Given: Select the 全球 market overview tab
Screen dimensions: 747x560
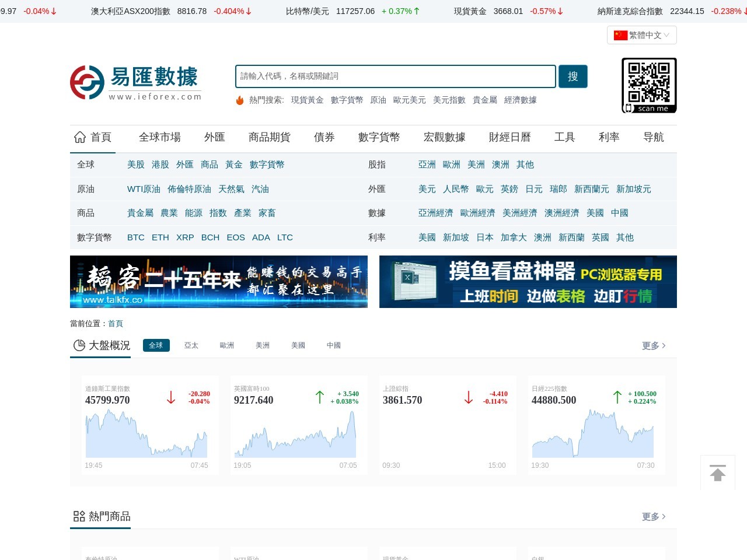Looking at the screenshot, I should click(x=156, y=345).
